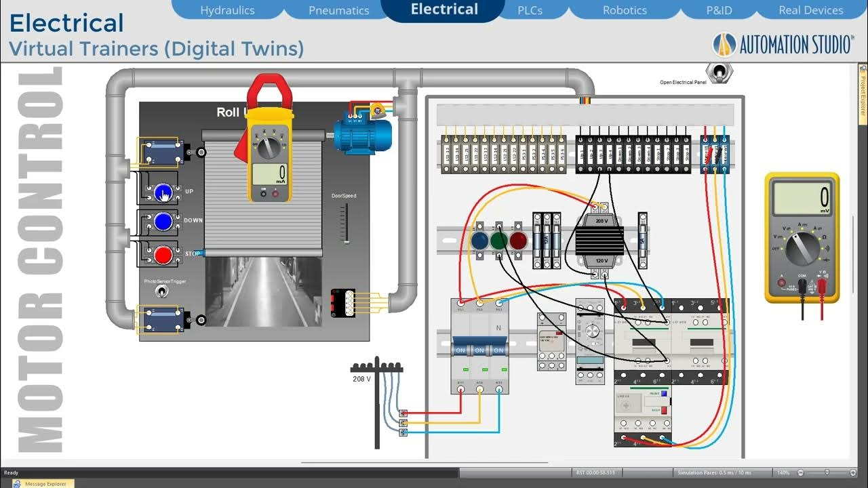Click the right vertical scrollbar
The width and height of the screenshot is (868, 488).
[x=854, y=254]
